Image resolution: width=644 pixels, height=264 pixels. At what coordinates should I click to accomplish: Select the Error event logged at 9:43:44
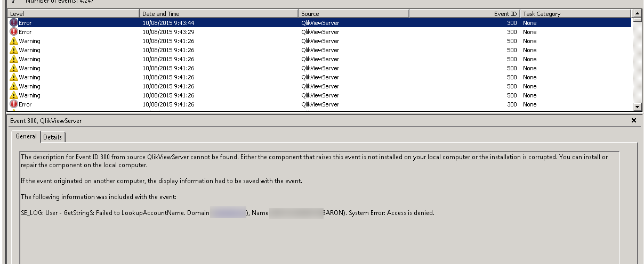319,23
